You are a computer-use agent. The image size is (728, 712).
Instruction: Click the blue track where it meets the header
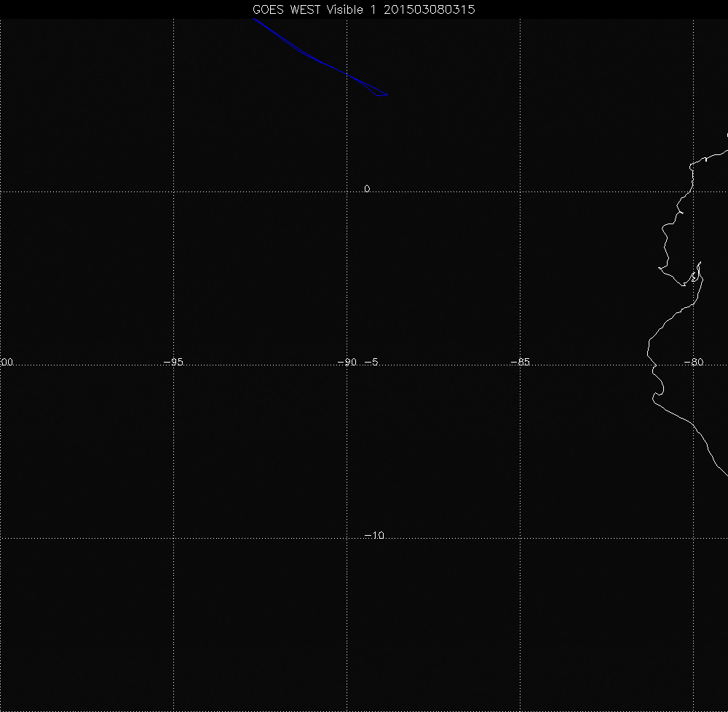pos(253,20)
